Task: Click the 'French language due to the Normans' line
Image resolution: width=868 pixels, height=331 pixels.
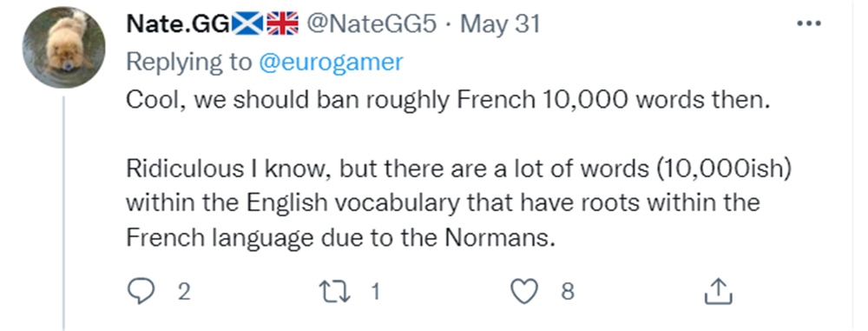Action: tap(340, 238)
